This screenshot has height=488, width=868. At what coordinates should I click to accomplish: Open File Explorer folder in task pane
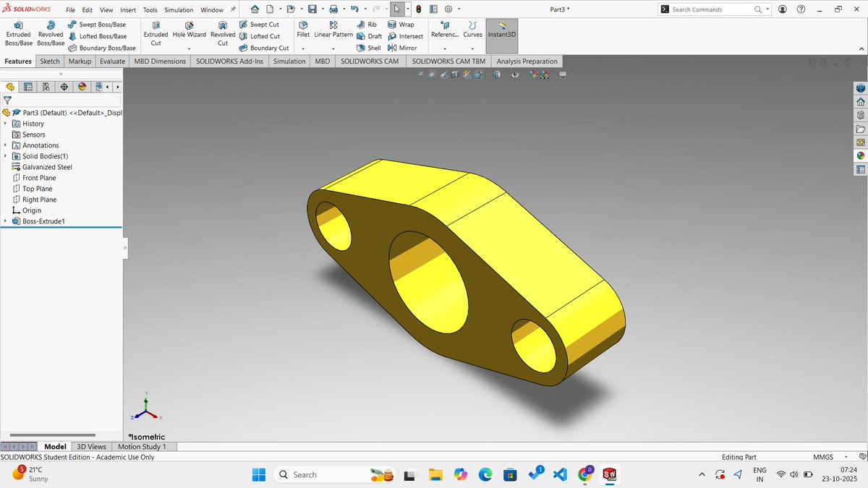click(x=861, y=129)
